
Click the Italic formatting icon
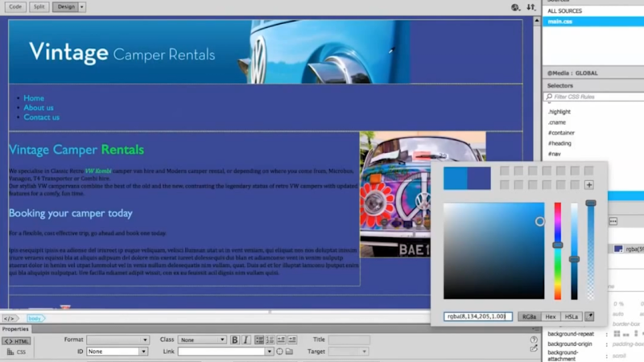pos(246,339)
